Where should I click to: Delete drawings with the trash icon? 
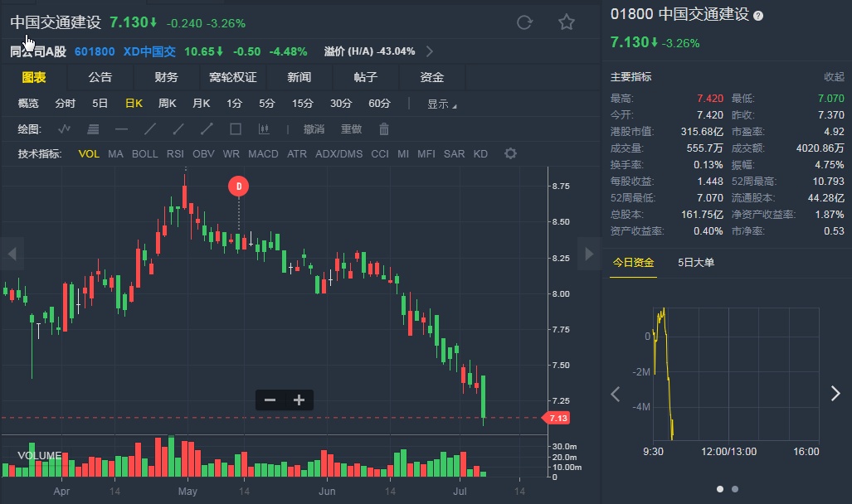pyautogui.click(x=384, y=128)
